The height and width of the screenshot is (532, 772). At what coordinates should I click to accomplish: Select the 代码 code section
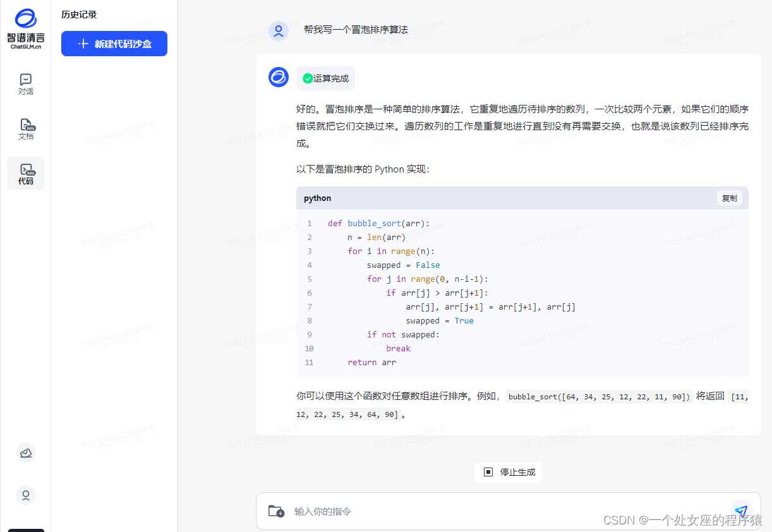[26, 173]
